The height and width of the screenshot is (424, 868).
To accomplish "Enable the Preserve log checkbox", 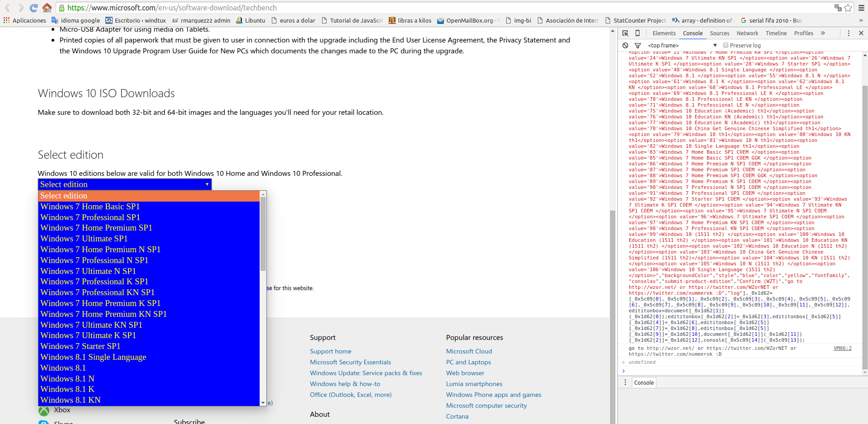I will [726, 45].
